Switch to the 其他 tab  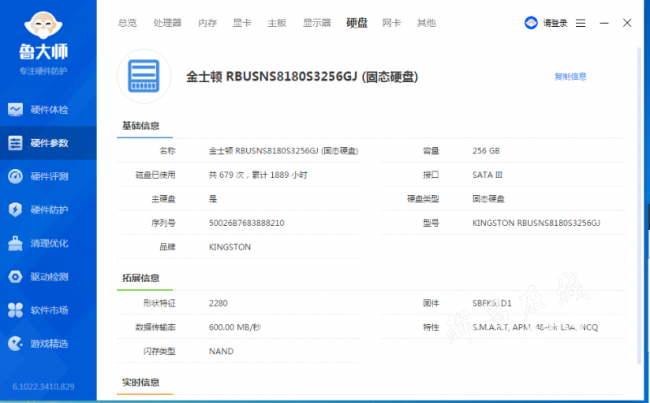coord(426,23)
